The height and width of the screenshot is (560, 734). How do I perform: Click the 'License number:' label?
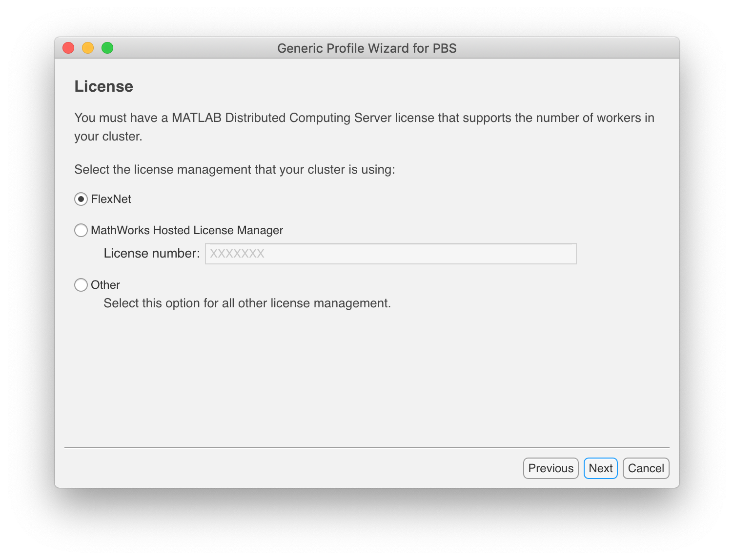tap(152, 254)
